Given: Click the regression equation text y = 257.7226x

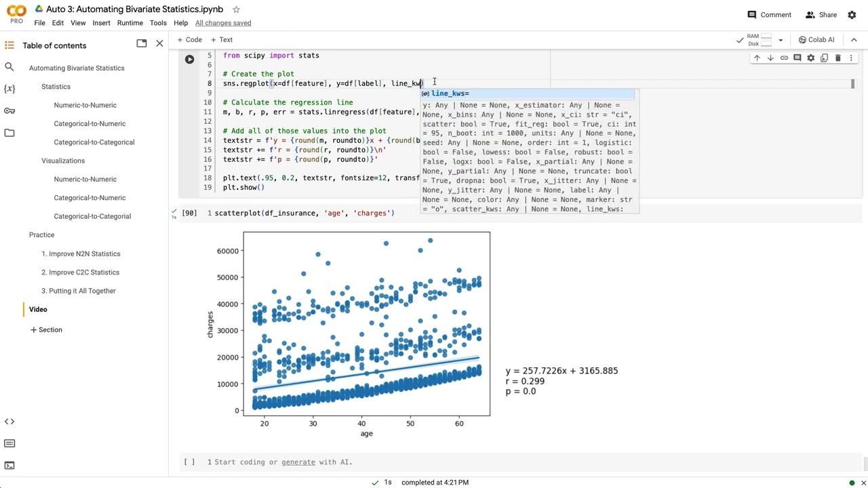Looking at the screenshot, I should (x=561, y=371).
